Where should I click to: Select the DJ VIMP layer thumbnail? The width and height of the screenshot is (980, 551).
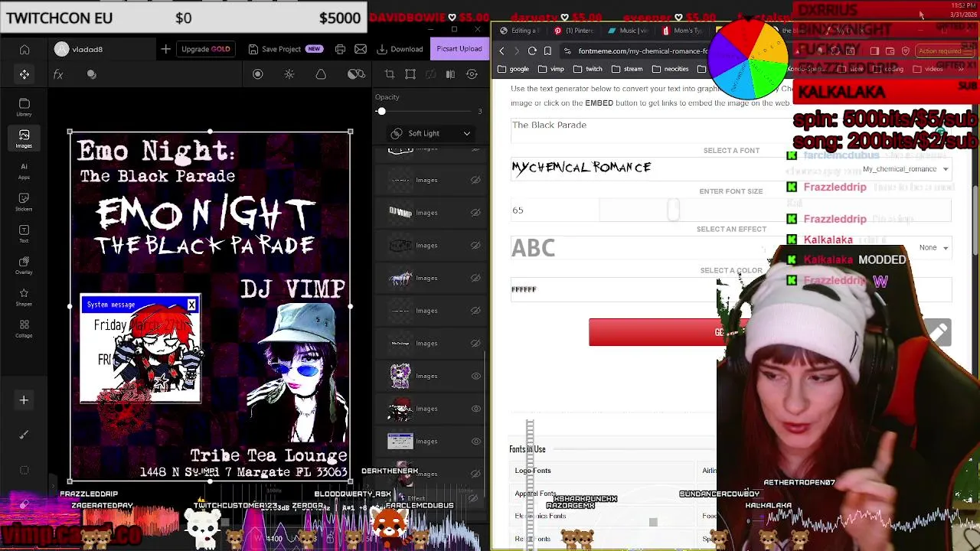click(400, 213)
